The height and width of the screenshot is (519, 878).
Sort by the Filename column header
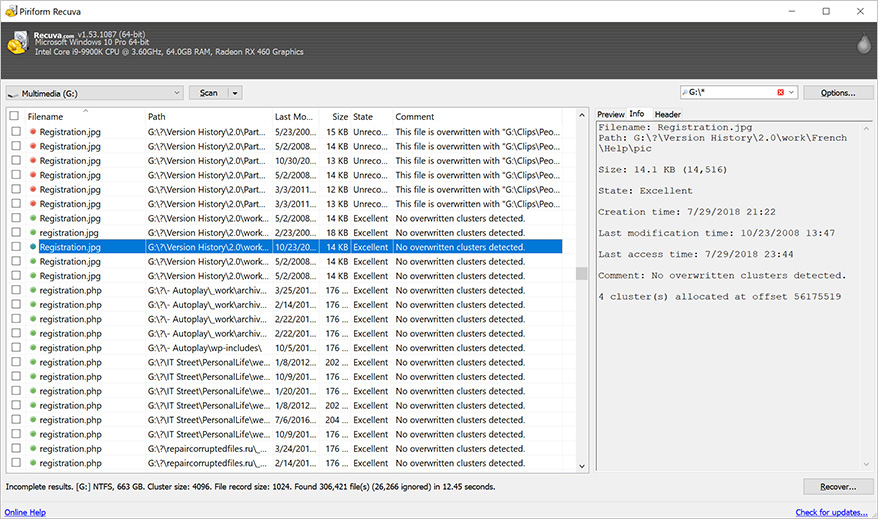click(x=85, y=116)
